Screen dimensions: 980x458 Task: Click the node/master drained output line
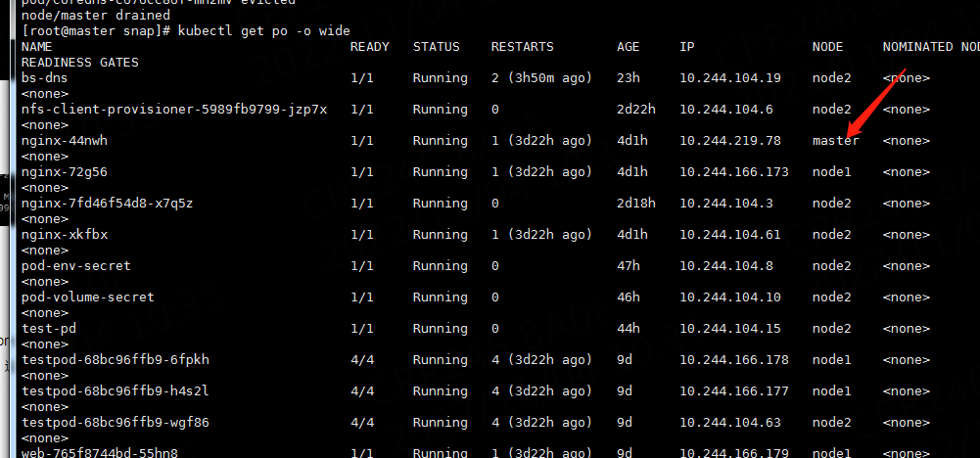click(x=96, y=15)
